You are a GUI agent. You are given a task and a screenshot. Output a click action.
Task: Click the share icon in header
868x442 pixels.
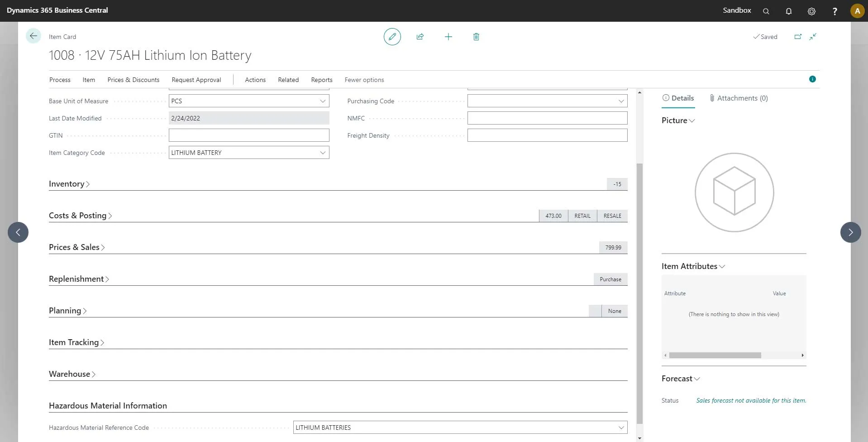tap(420, 37)
